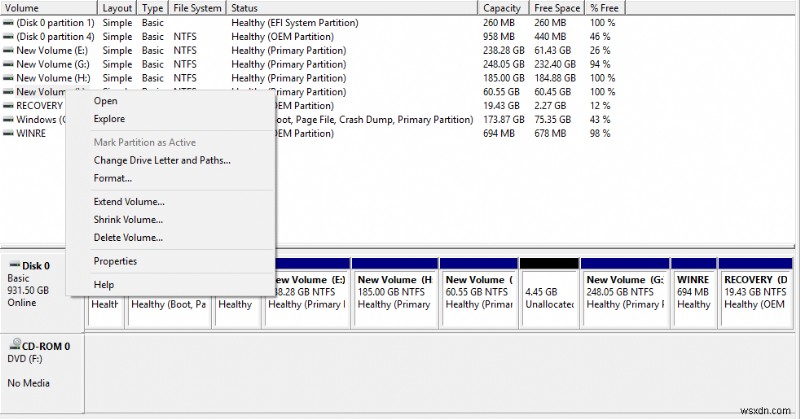The width and height of the screenshot is (800, 419).
Task: Click the Basic type cell for New Volume (E:)
Action: pyautogui.click(x=153, y=51)
